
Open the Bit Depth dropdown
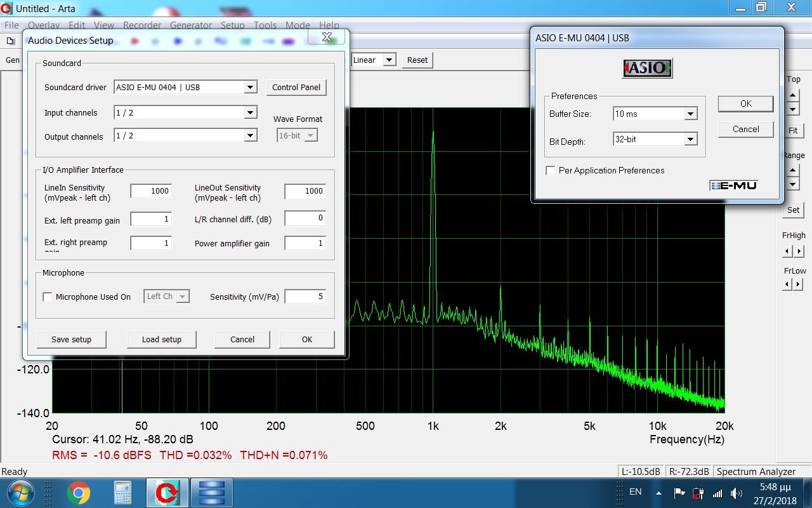pos(690,140)
